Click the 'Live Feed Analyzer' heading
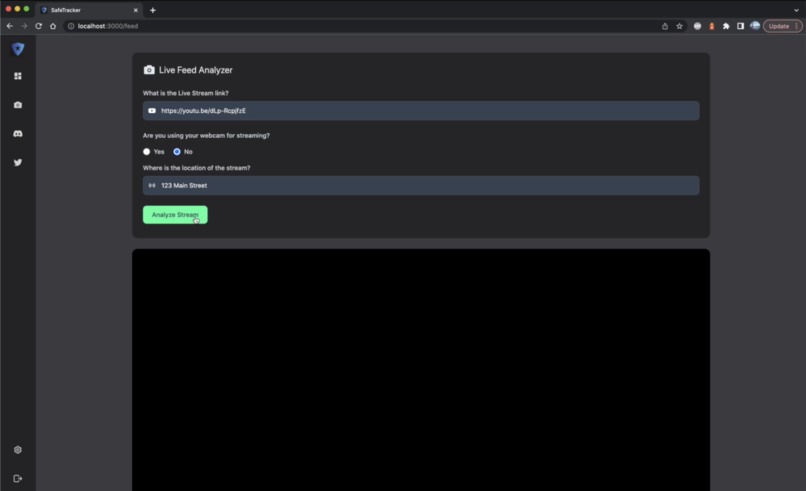Image resolution: width=806 pixels, height=491 pixels. pos(196,70)
